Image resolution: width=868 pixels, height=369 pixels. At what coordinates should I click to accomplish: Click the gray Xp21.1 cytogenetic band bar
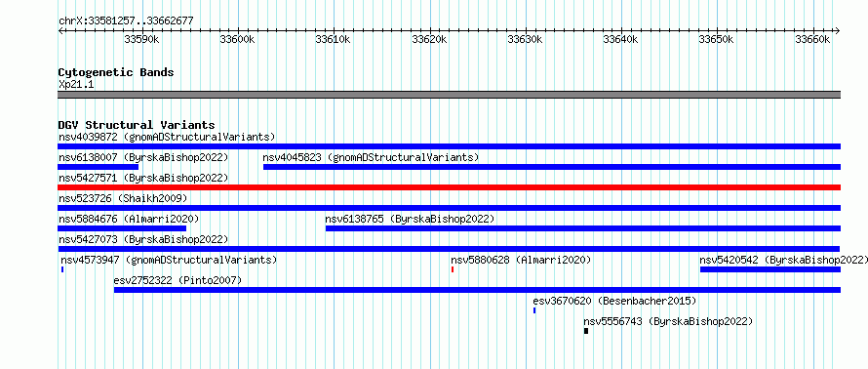coord(449,95)
